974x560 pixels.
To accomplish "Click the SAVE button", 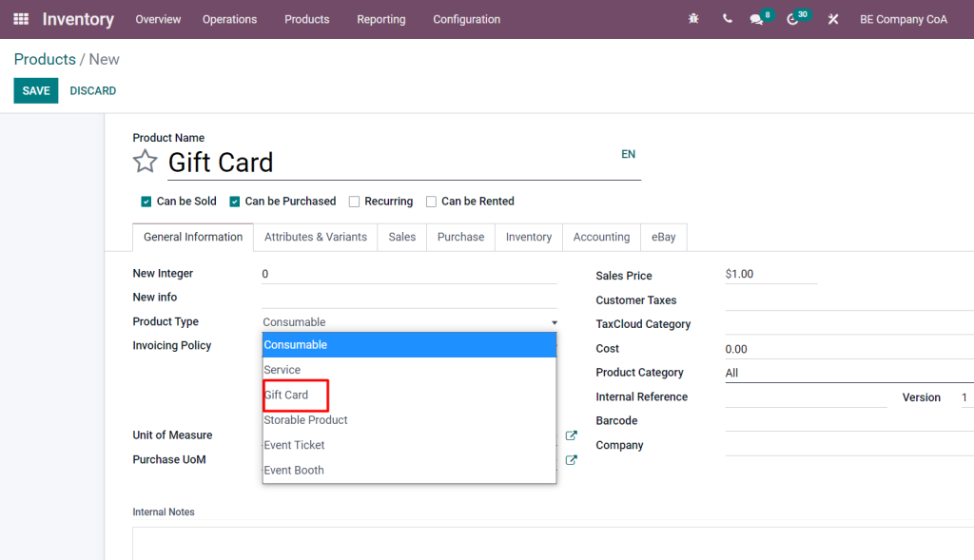I will click(35, 89).
